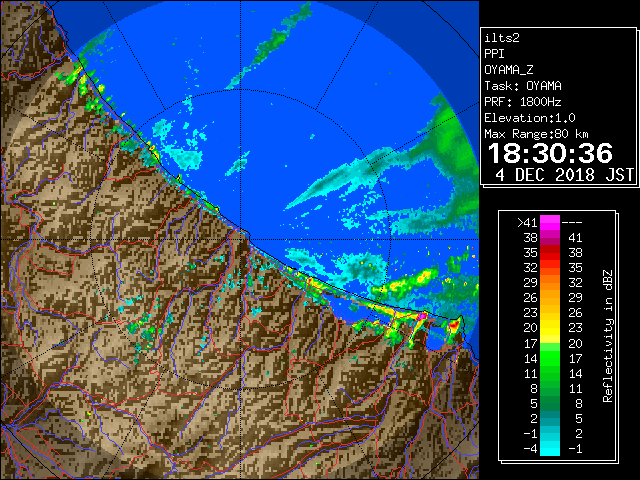640x480 pixels.
Task: Click the '>41' legend value
Action: click(x=527, y=222)
